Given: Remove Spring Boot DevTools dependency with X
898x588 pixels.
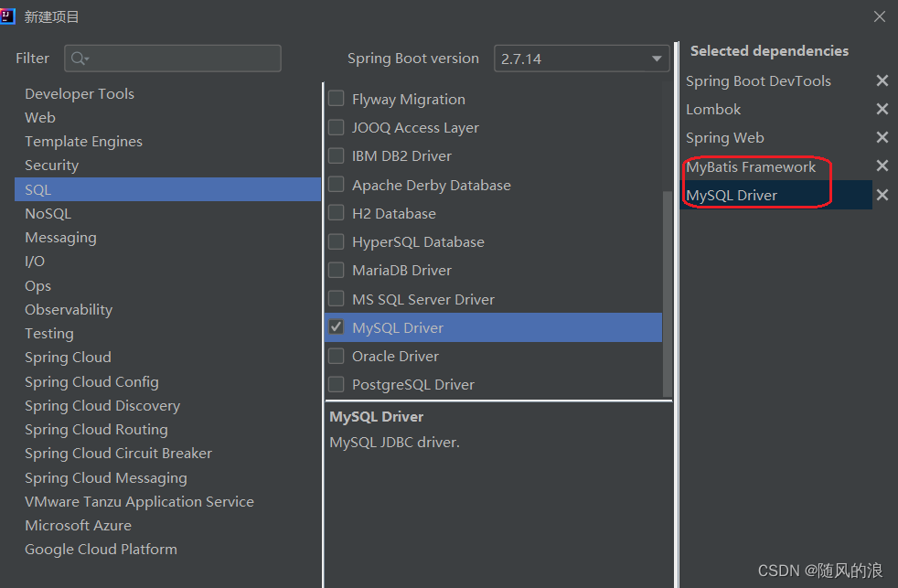Looking at the screenshot, I should click(x=882, y=80).
